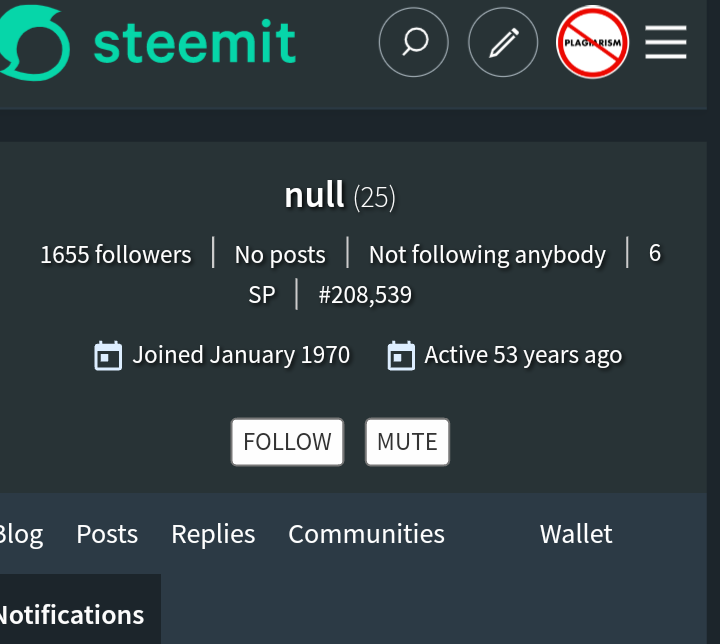Go to the Replies tab

213,534
